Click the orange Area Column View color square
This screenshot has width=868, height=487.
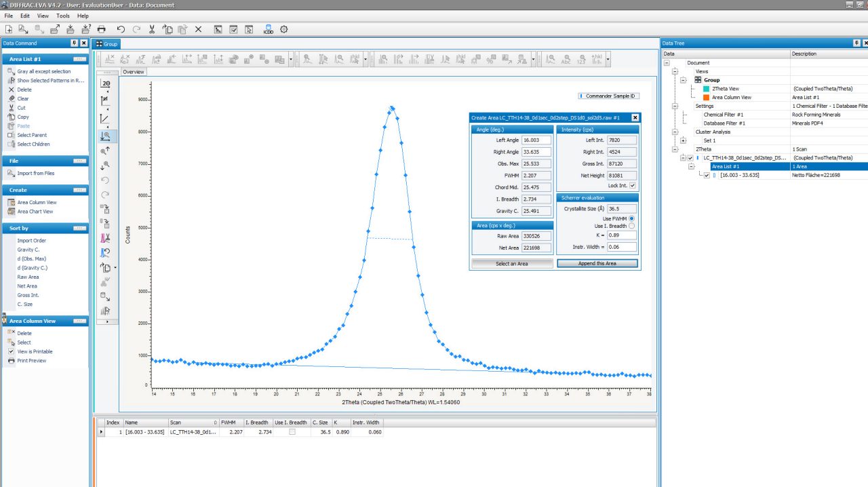click(707, 98)
